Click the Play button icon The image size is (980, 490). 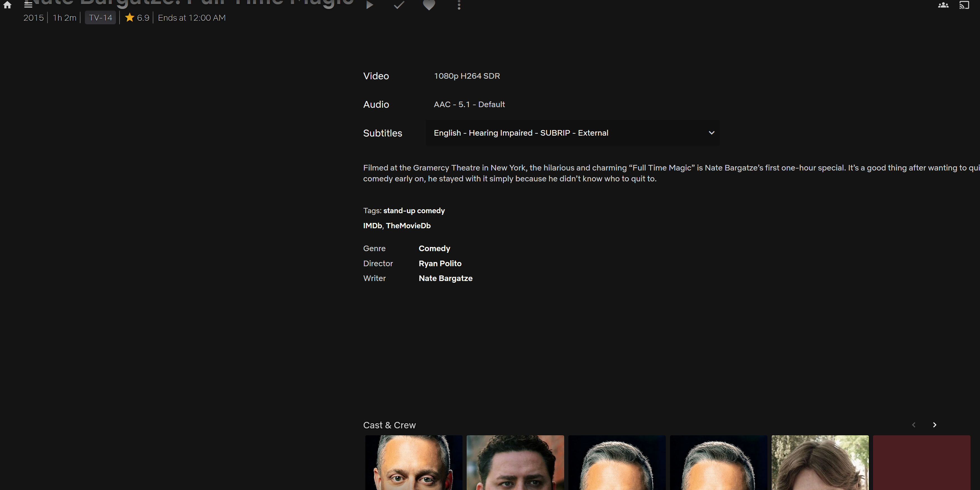point(369,5)
